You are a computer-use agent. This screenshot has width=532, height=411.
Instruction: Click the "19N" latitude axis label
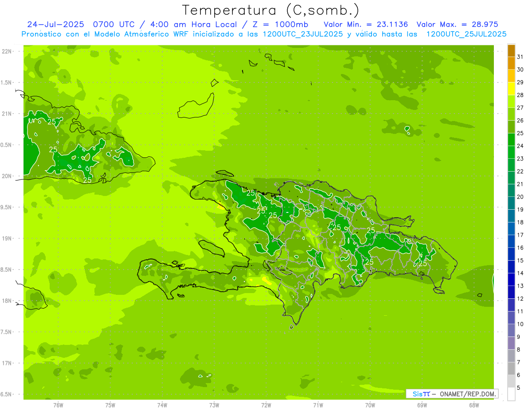pos(7,238)
